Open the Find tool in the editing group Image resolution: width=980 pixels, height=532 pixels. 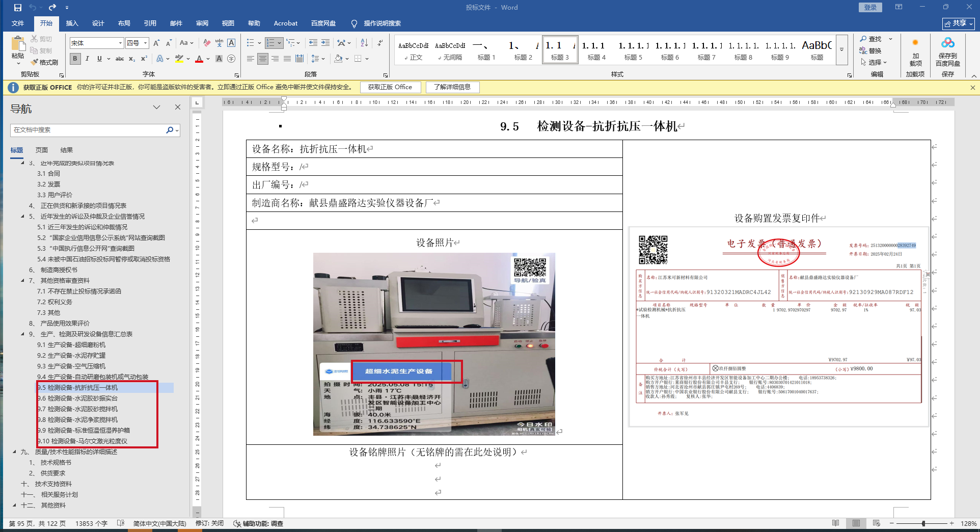pos(870,39)
